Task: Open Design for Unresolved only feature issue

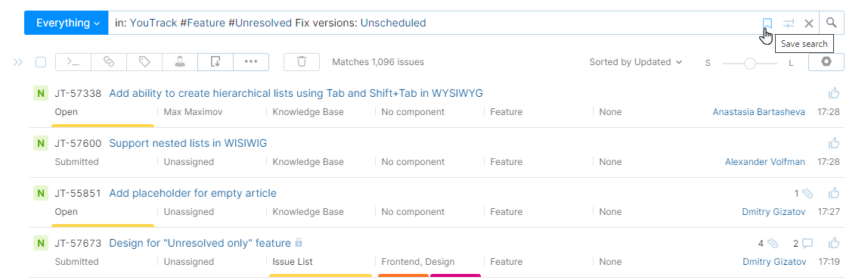Action: 200,243
